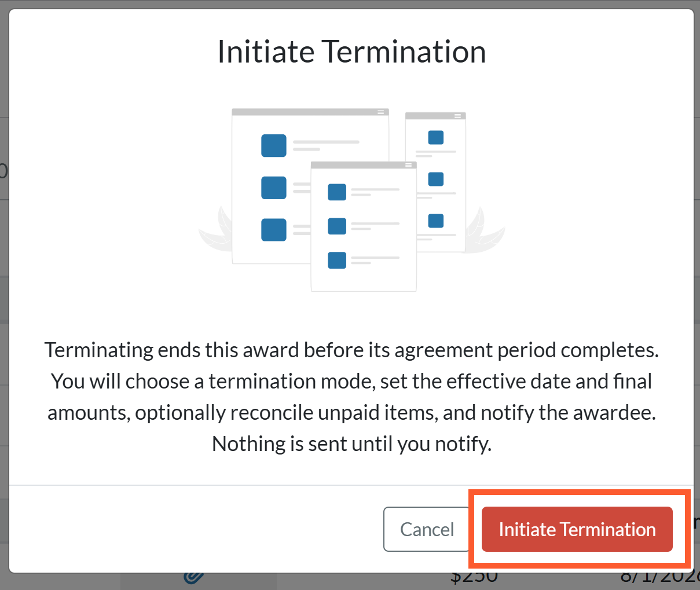Click the bottom blue square in large illustration window

[274, 230]
